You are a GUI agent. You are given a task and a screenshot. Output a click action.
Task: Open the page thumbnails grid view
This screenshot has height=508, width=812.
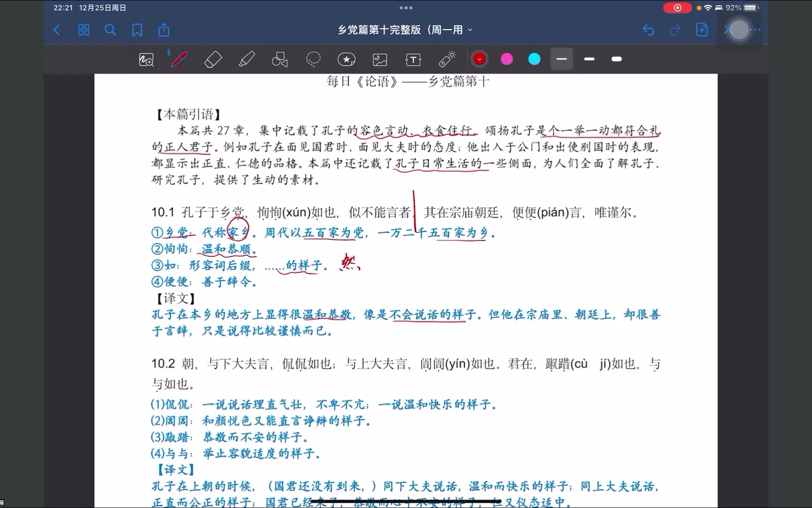(x=84, y=30)
